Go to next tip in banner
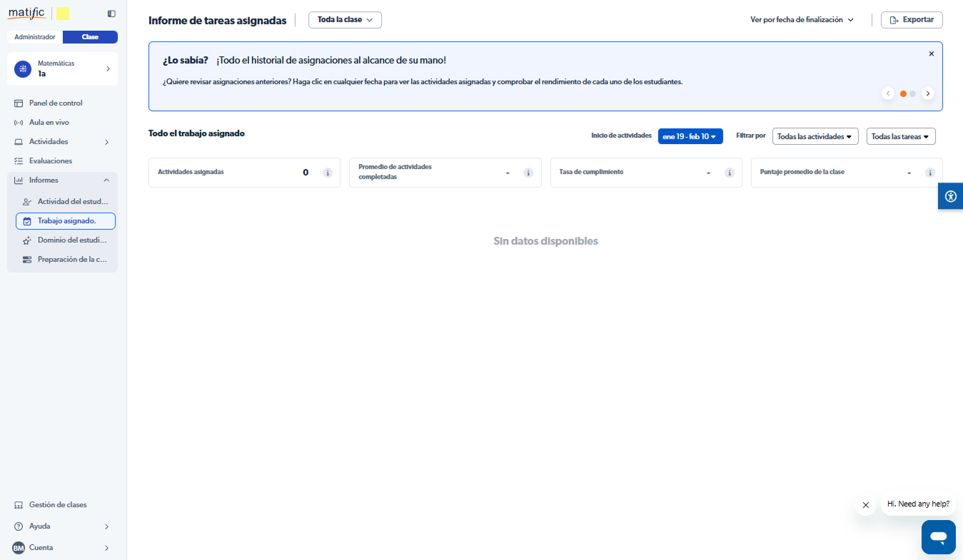Image resolution: width=963 pixels, height=560 pixels. (927, 93)
